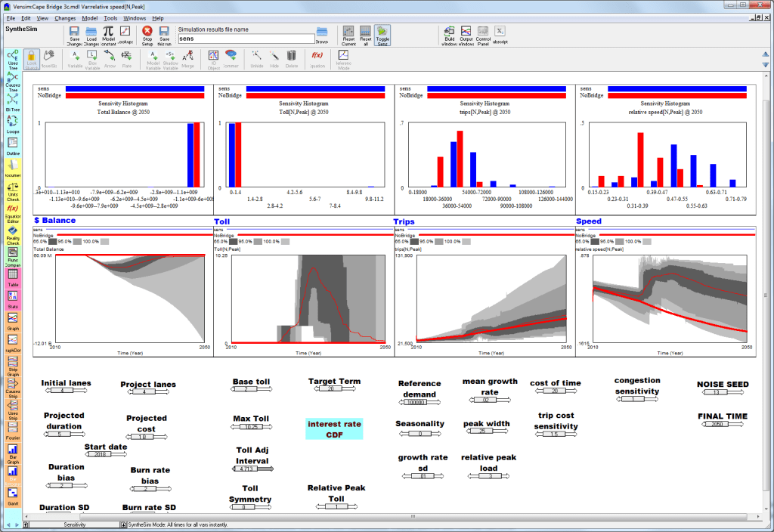Click the Reset all icon
The width and height of the screenshot is (774, 532).
coord(365,36)
